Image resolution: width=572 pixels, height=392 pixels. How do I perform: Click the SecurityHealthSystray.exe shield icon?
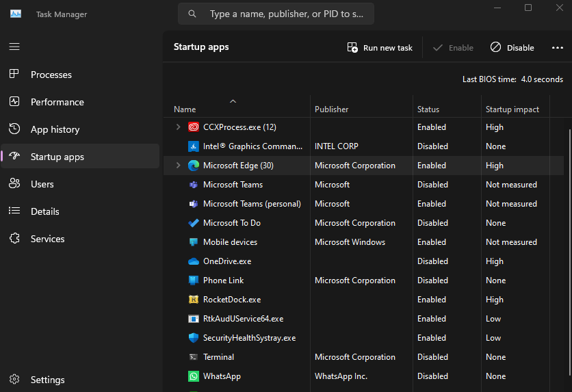click(194, 338)
